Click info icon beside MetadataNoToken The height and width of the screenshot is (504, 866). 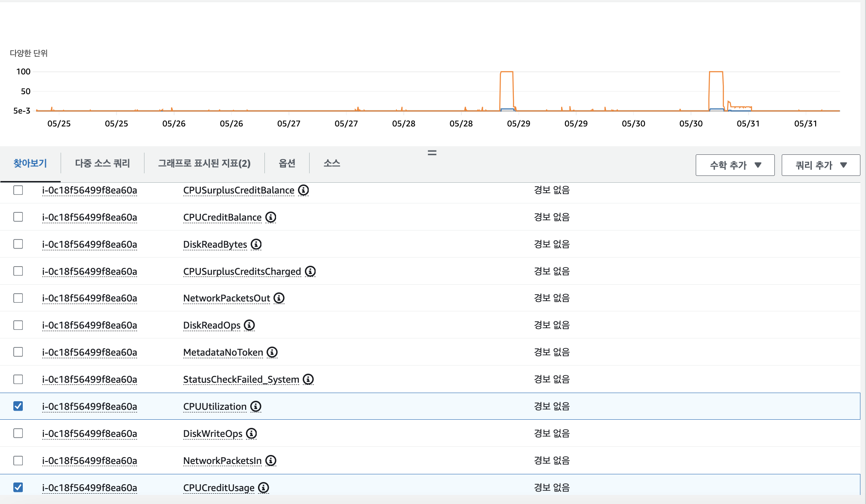coord(272,352)
